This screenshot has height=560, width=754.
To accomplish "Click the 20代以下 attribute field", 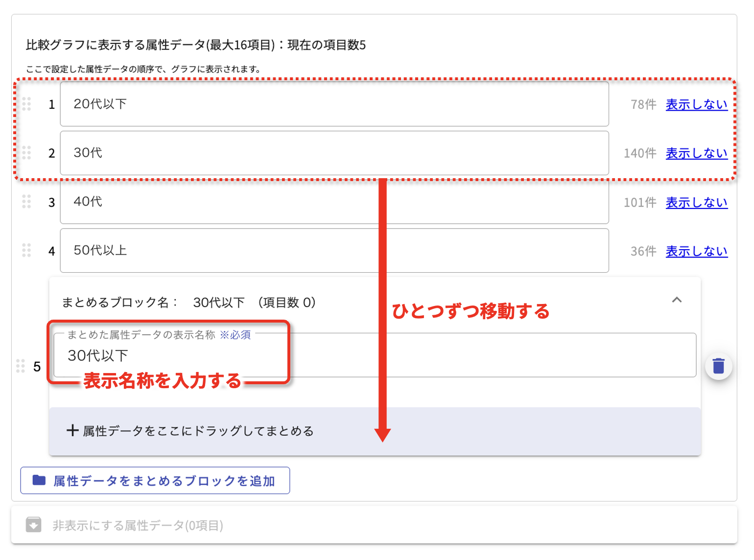I will tap(334, 104).
